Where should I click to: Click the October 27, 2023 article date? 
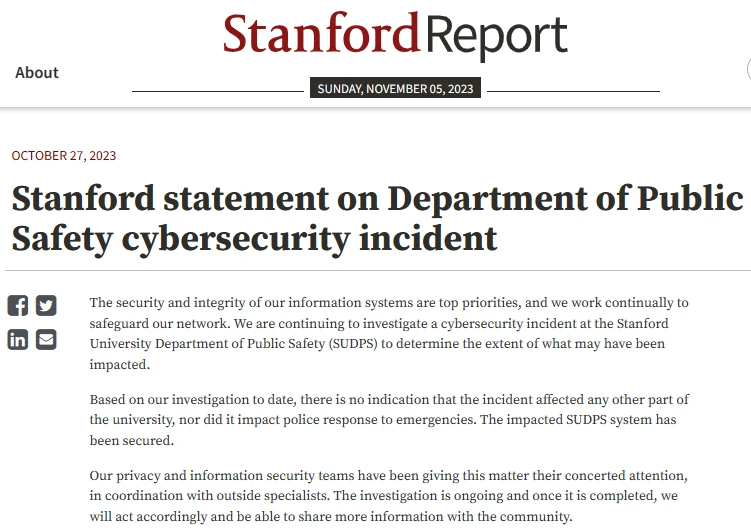coord(64,155)
